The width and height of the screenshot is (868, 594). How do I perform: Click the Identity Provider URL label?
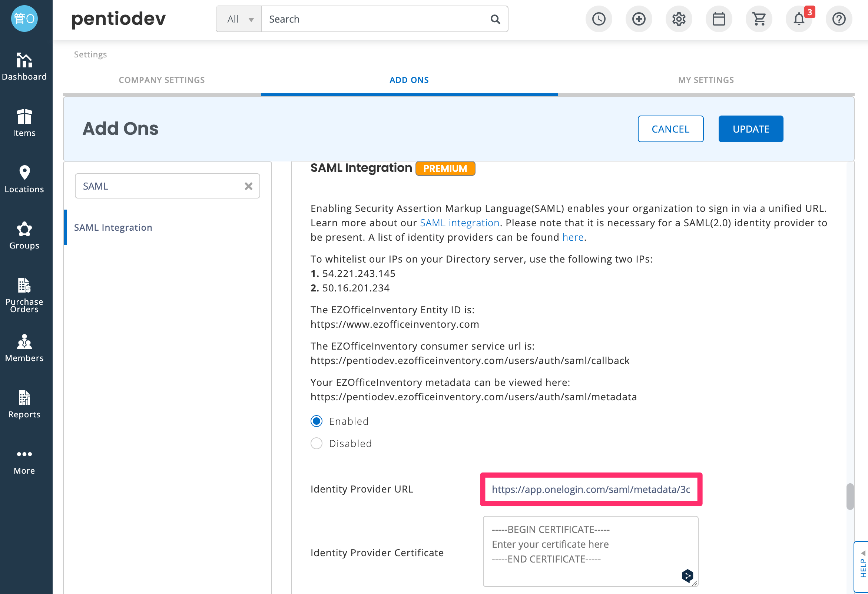(x=361, y=489)
